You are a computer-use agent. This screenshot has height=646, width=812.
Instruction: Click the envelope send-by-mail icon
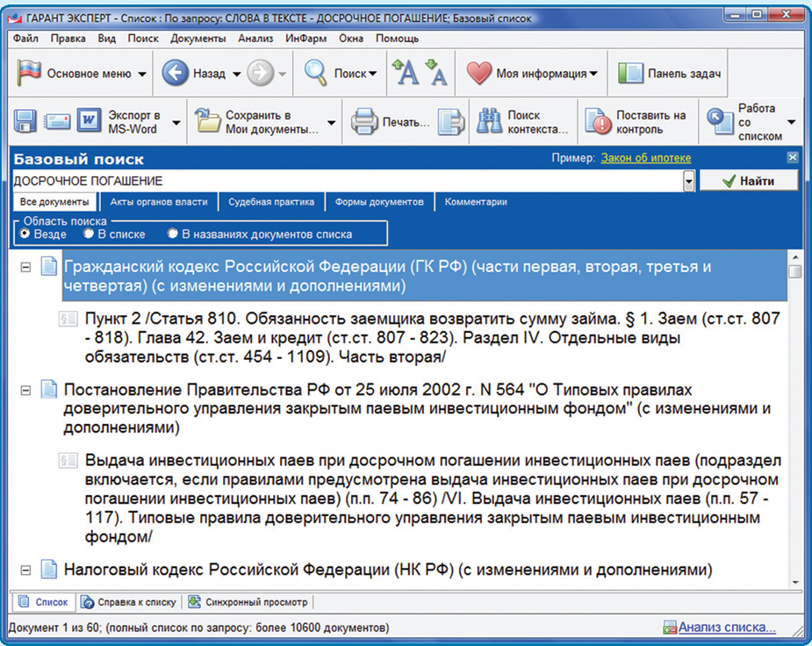[x=57, y=122]
